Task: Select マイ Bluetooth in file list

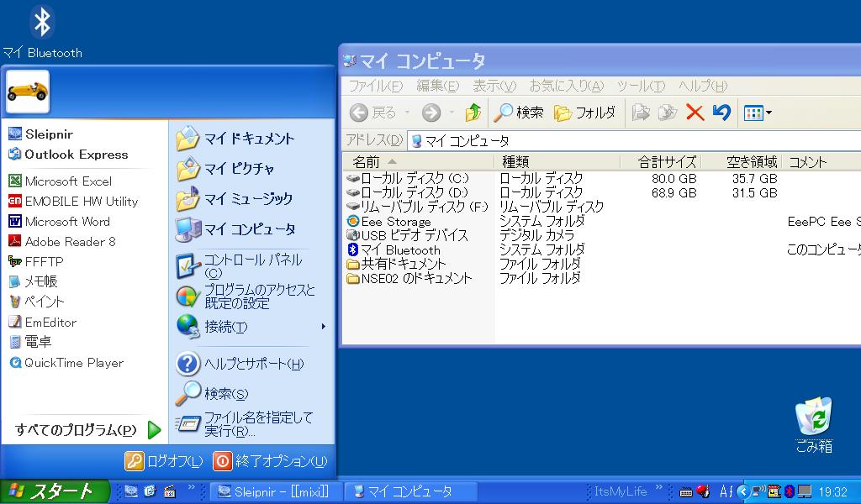Action: [x=394, y=249]
